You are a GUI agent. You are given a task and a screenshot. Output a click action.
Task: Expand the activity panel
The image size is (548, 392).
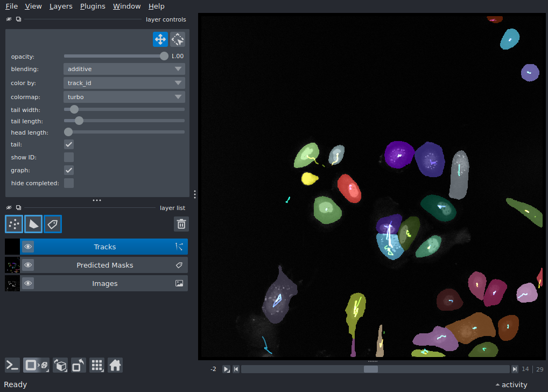click(510, 384)
